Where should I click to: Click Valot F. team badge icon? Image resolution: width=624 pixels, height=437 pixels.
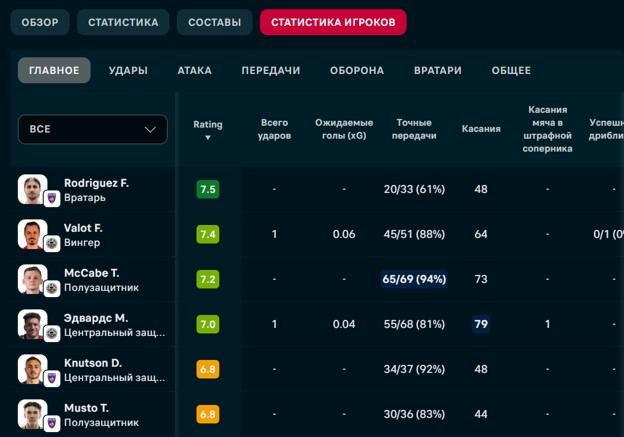click(x=52, y=243)
